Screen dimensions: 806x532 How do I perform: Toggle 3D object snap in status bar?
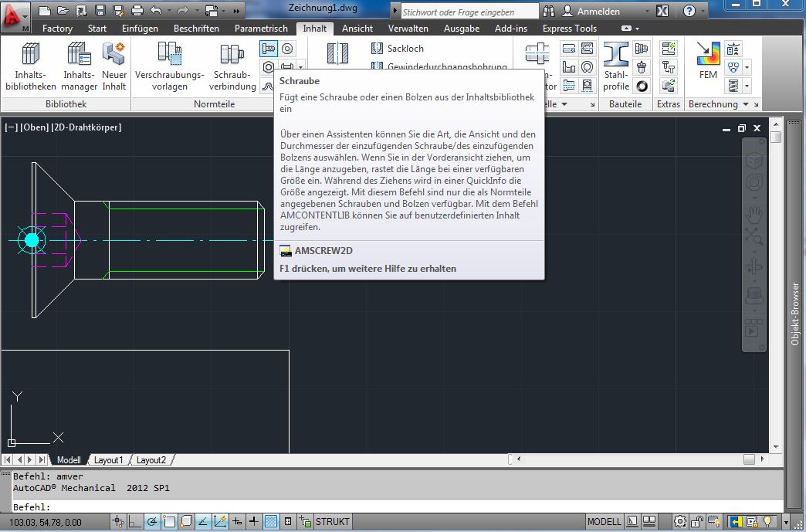(x=186, y=522)
